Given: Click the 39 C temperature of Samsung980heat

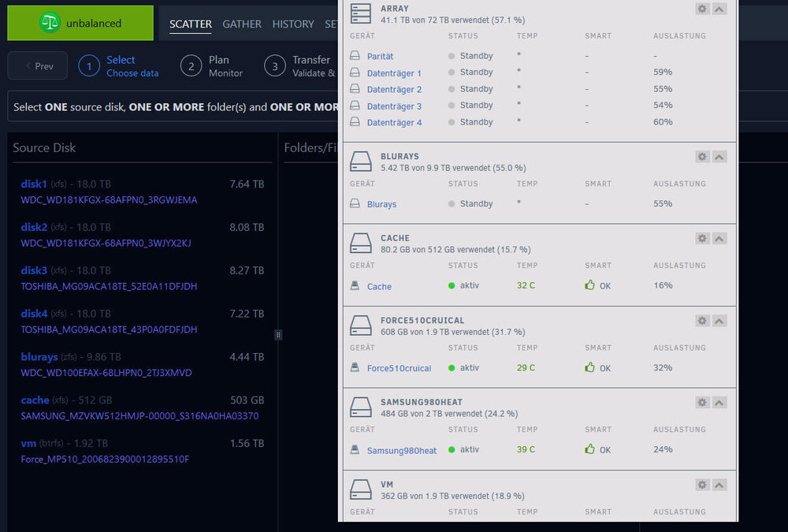Looking at the screenshot, I should pos(526,449).
